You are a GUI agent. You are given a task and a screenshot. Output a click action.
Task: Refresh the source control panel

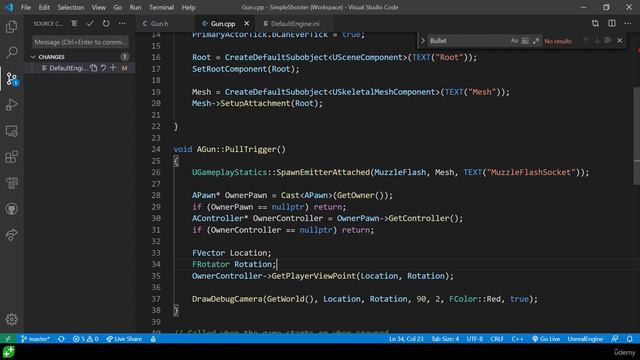[x=106, y=24]
